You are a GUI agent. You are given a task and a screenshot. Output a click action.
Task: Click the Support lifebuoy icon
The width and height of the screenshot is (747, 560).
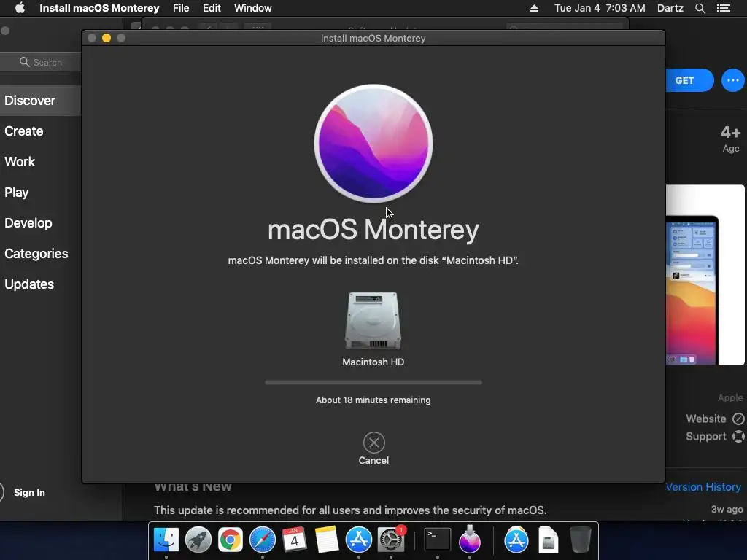pyautogui.click(x=738, y=436)
